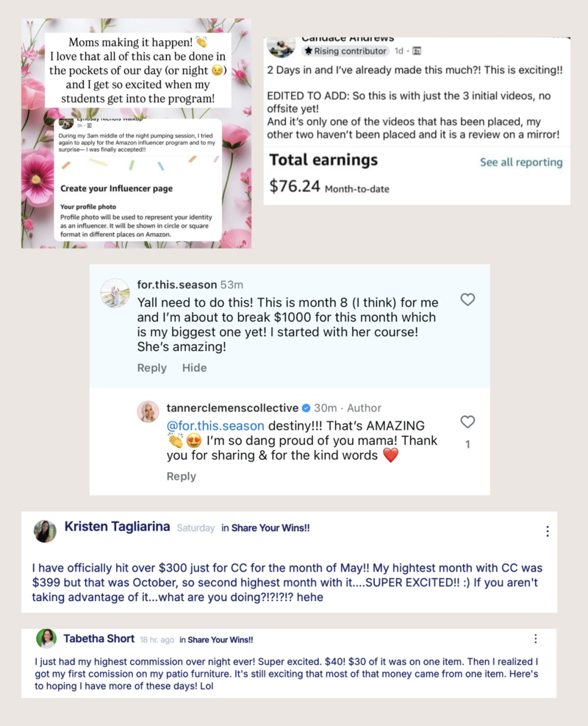Like the for.this.season comment heart
This screenshot has width=588, height=726.
pyautogui.click(x=467, y=299)
